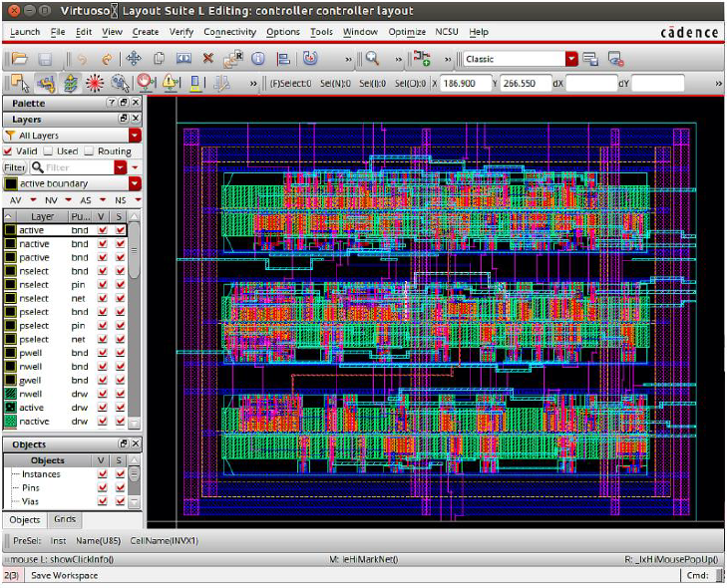Toggle visibility checkbox for nactive bnd layer
The width and height of the screenshot is (727, 588).
103,244
